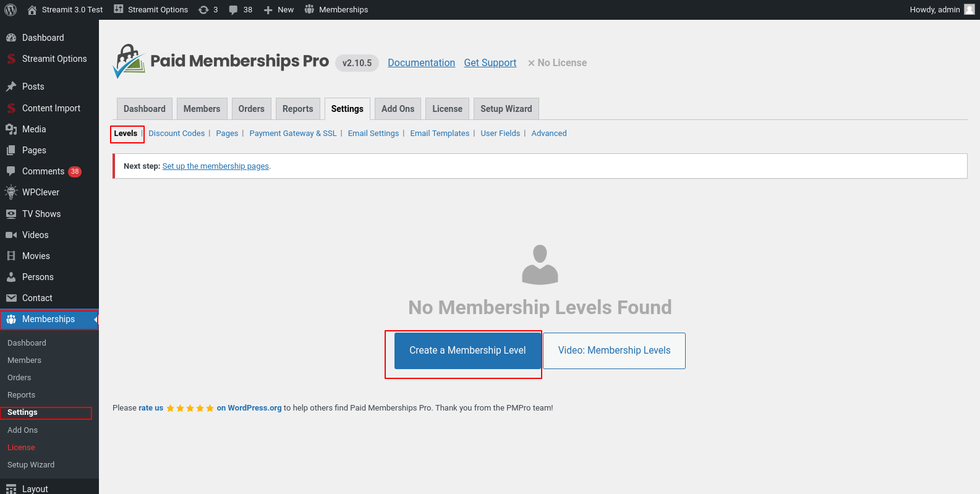
Task: Open Advanced settings link
Action: tap(549, 134)
